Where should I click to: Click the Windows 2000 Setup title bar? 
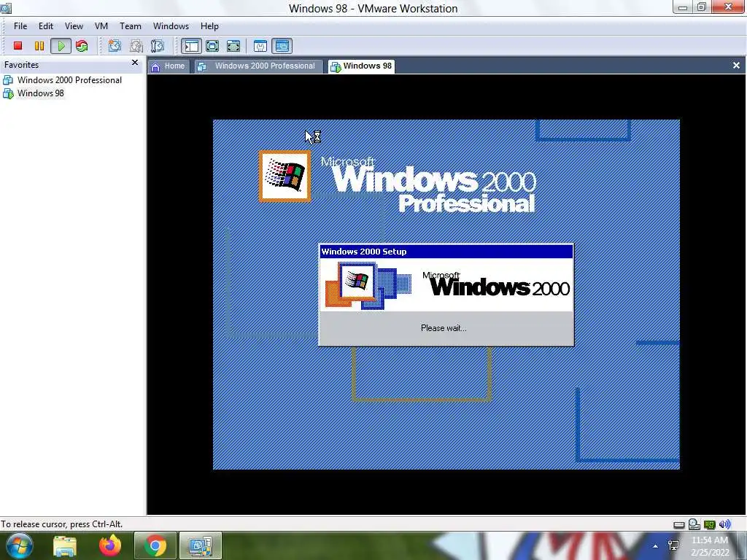[446, 252]
